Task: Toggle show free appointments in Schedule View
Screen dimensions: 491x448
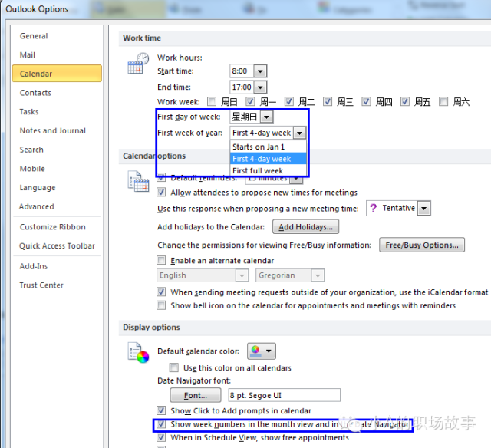Action: pos(161,437)
